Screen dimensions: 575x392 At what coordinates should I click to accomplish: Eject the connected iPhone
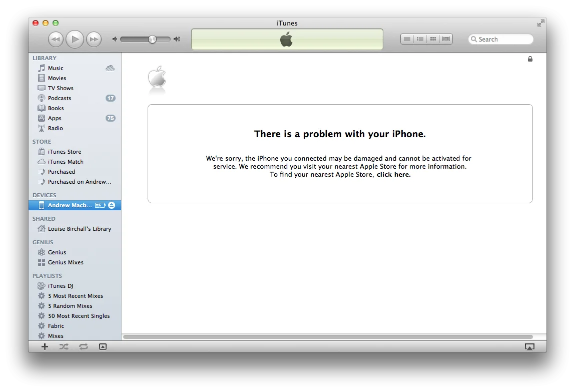point(112,205)
